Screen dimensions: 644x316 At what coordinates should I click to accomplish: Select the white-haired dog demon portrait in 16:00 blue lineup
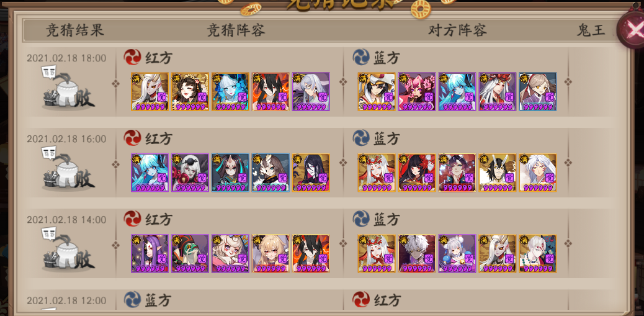(538, 173)
